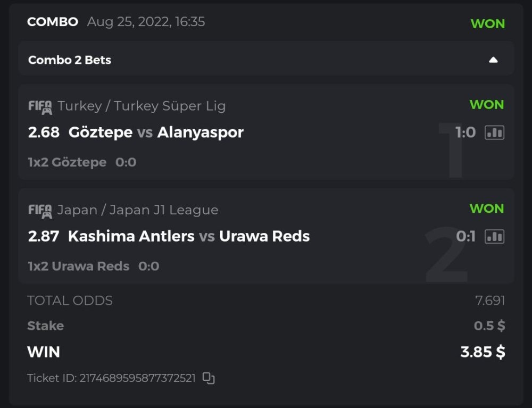Click the FIFA icon beside Turkey Süper Lig

(x=40, y=106)
